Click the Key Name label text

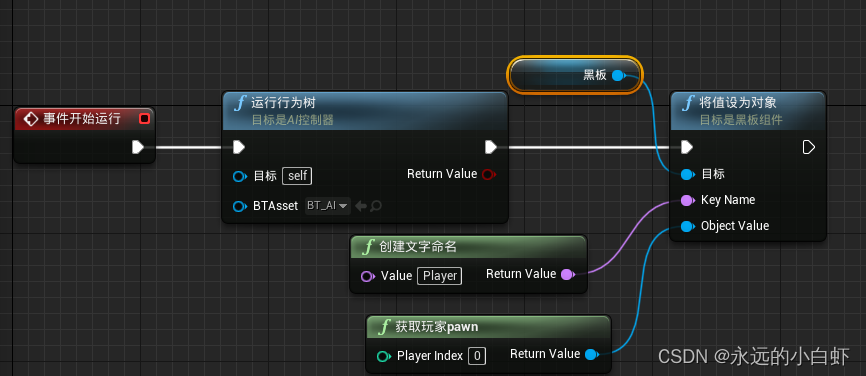(728, 200)
